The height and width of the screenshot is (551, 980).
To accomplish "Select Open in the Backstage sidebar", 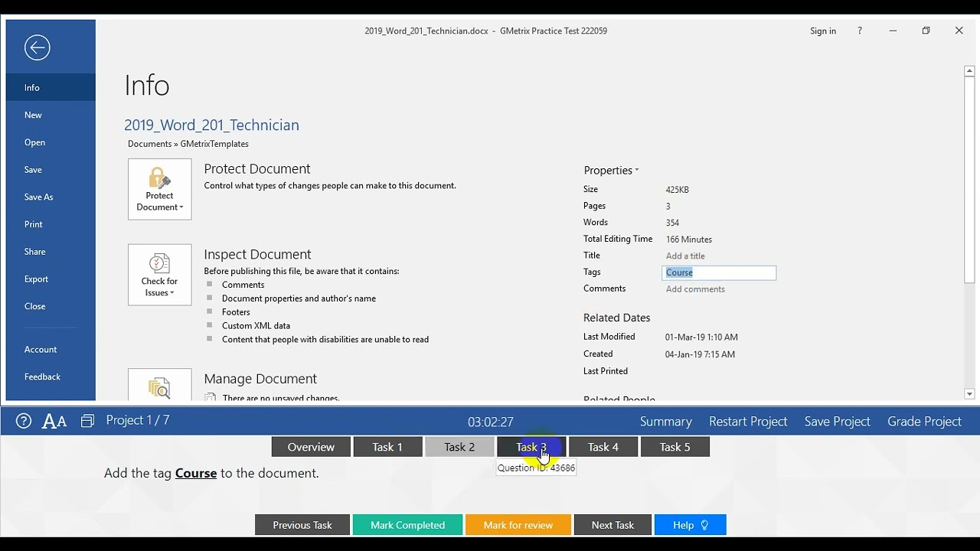I will pyautogui.click(x=51, y=142).
